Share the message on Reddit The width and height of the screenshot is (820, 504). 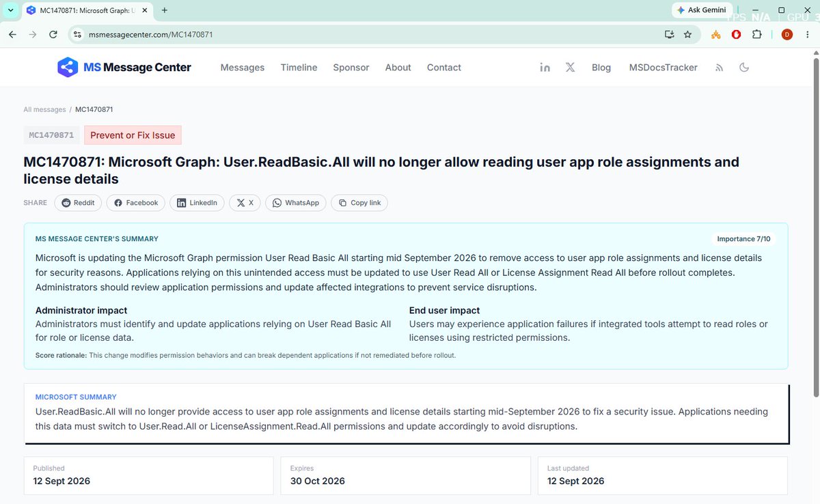click(x=78, y=203)
